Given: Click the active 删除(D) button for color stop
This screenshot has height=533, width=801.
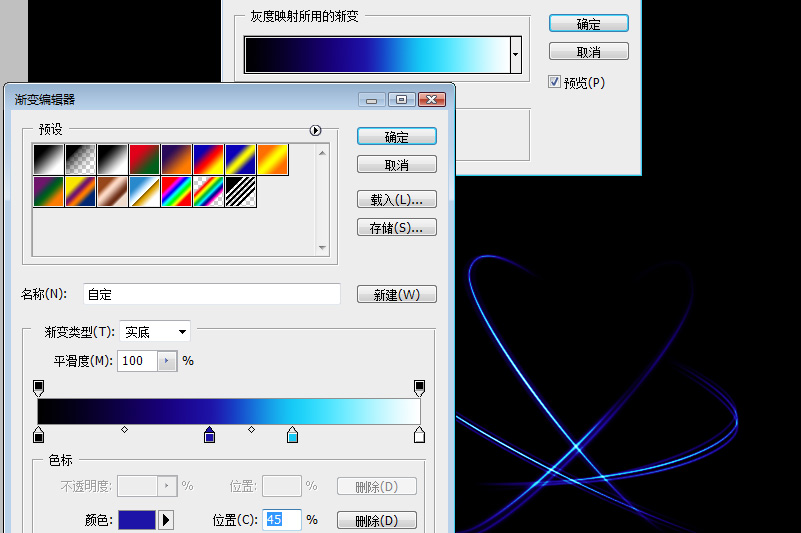Looking at the screenshot, I should tap(377, 520).
